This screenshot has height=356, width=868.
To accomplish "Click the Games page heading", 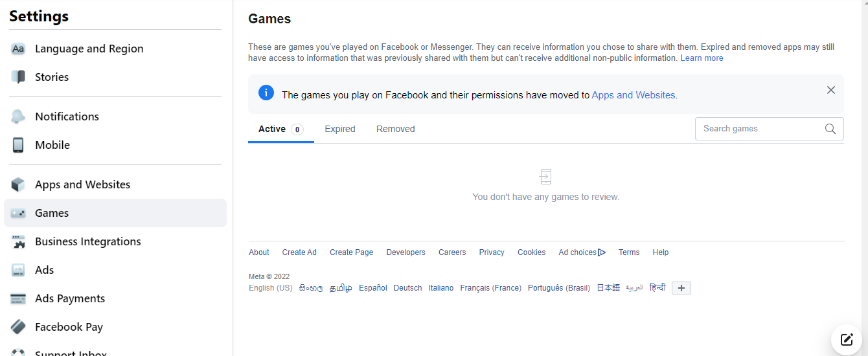I will 269,19.
